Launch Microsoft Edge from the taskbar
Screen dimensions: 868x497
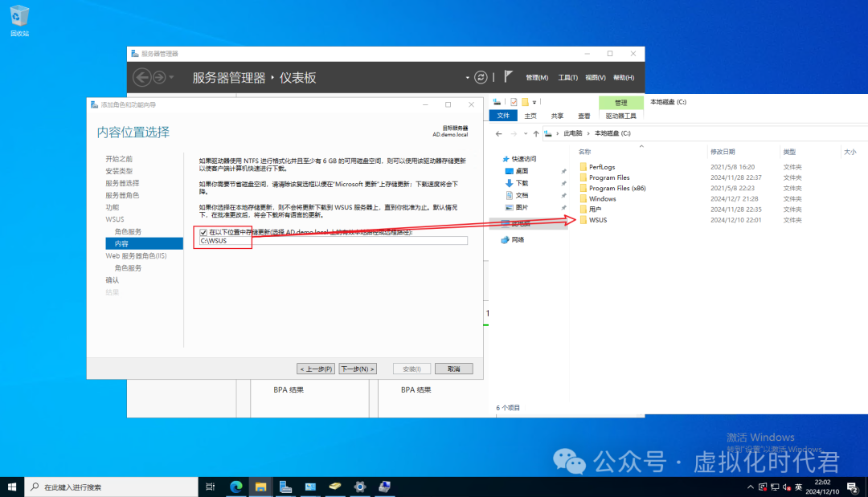tap(236, 487)
